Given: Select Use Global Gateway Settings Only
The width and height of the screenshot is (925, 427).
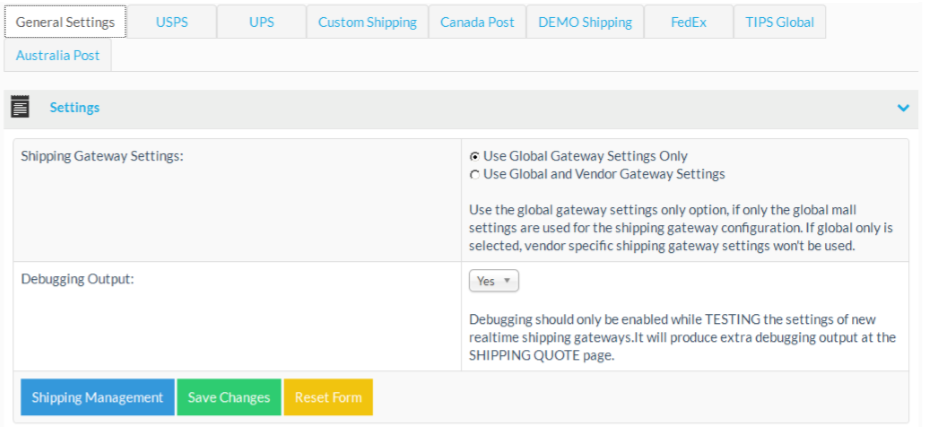Looking at the screenshot, I should pyautogui.click(x=475, y=156).
